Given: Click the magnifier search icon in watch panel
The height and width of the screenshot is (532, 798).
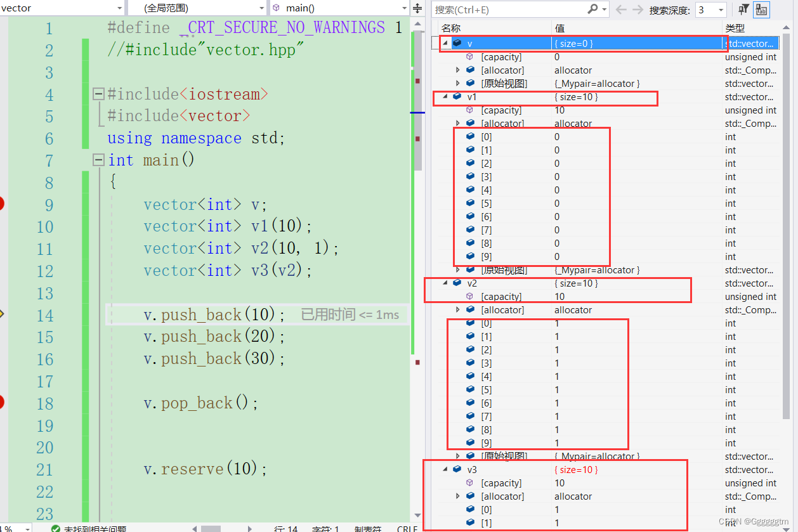Looking at the screenshot, I should point(592,8).
